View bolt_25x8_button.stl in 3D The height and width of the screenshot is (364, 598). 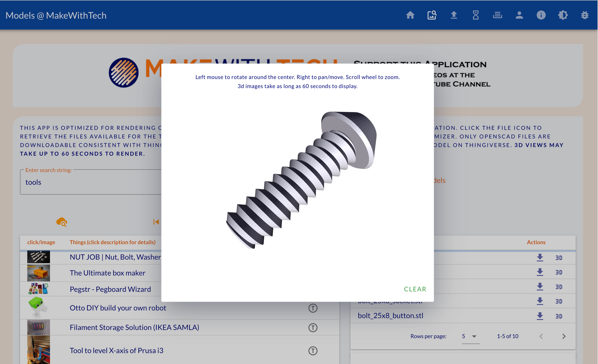(559, 316)
